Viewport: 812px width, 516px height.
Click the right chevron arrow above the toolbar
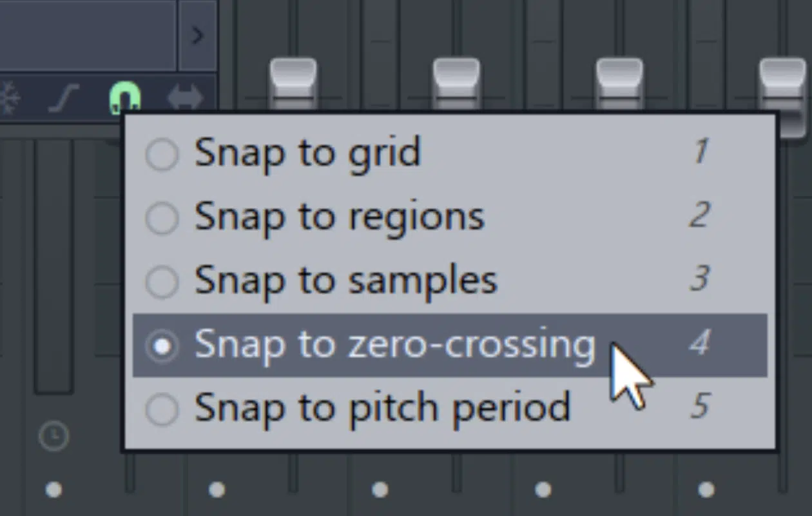point(197,35)
